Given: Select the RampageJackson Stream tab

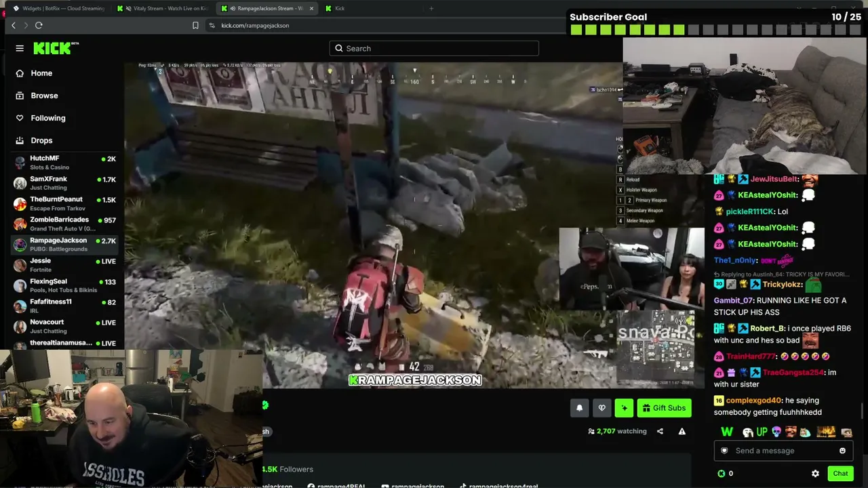Looking at the screenshot, I should click(269, 8).
